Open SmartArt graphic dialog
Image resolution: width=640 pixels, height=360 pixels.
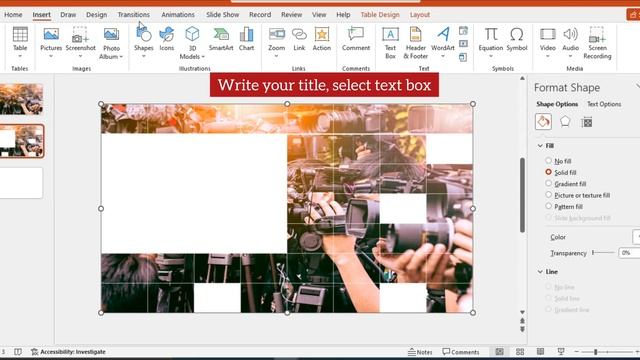(221, 39)
